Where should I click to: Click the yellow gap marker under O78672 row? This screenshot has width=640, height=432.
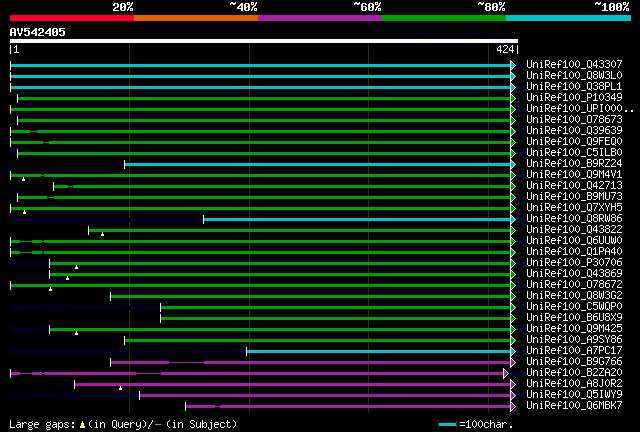[51, 289]
